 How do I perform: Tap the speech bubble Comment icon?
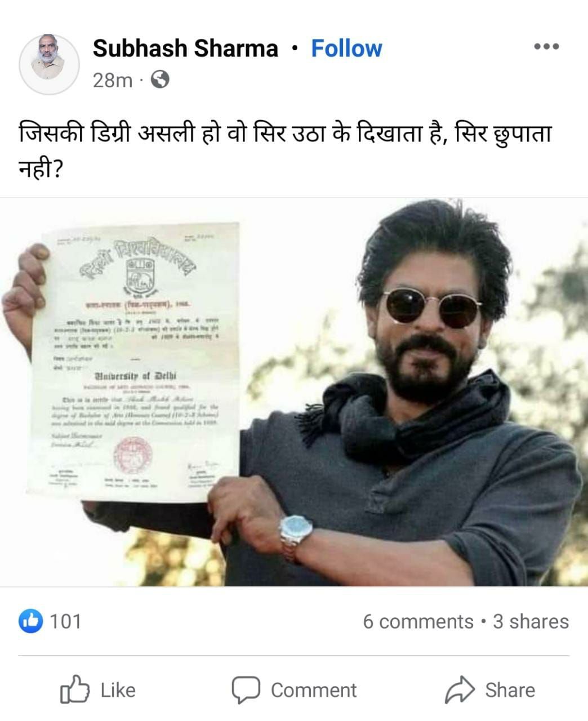[246, 690]
